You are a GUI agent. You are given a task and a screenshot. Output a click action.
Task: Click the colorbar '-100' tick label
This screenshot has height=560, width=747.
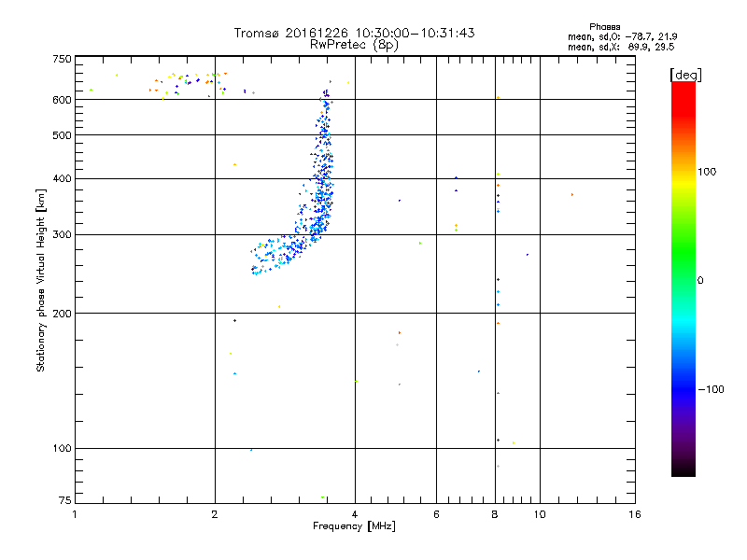tap(711, 389)
